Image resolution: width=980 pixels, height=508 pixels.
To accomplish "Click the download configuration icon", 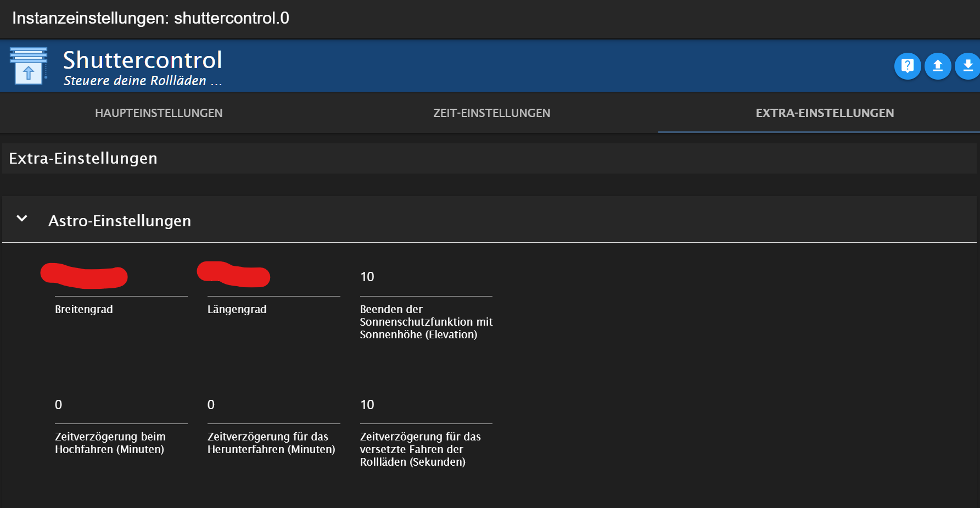I will 967,66.
